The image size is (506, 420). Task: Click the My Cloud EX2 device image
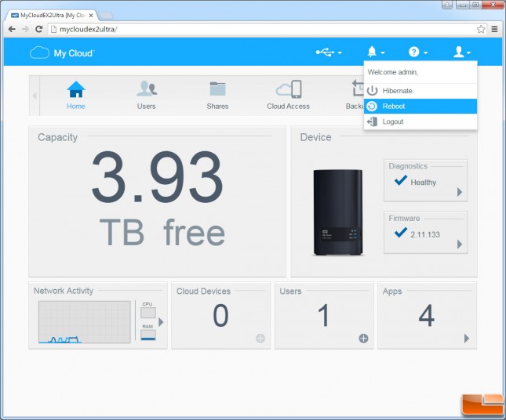(338, 212)
